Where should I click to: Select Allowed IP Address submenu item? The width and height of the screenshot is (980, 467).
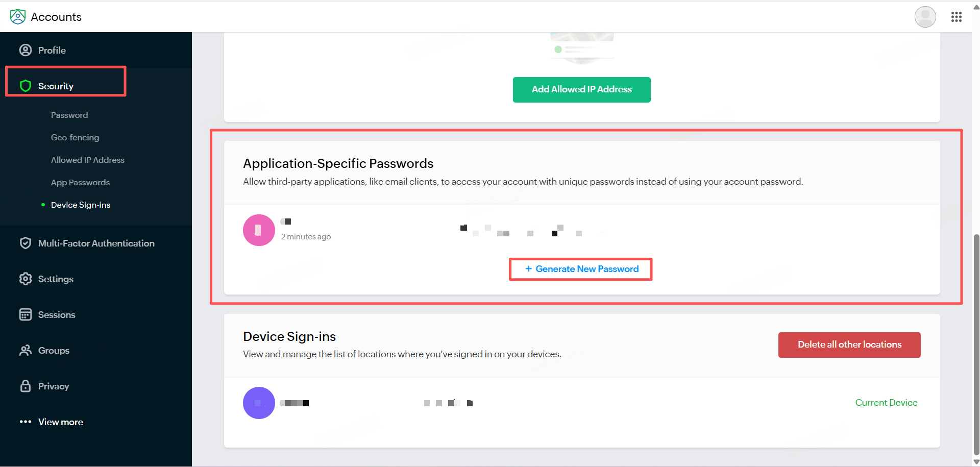88,160
